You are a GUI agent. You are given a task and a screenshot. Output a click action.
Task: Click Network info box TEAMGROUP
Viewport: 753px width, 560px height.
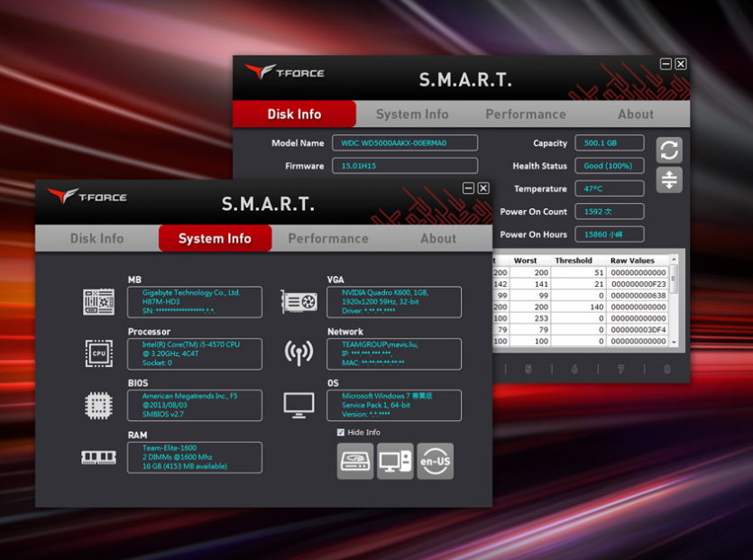(x=394, y=354)
